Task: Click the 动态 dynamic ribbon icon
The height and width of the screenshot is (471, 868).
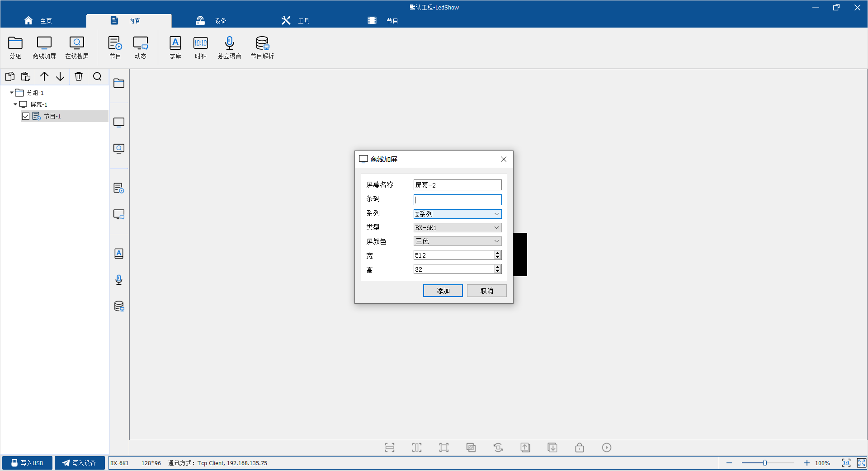Action: tap(141, 47)
